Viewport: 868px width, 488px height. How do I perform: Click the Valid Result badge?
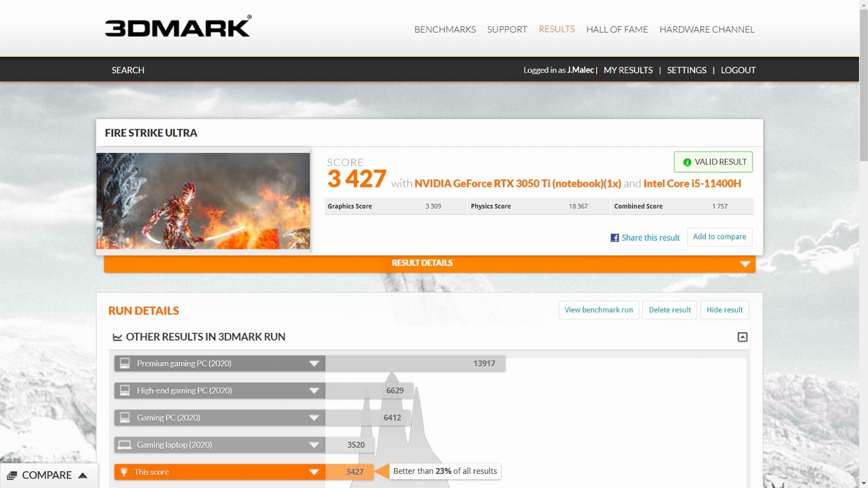[x=713, y=162]
